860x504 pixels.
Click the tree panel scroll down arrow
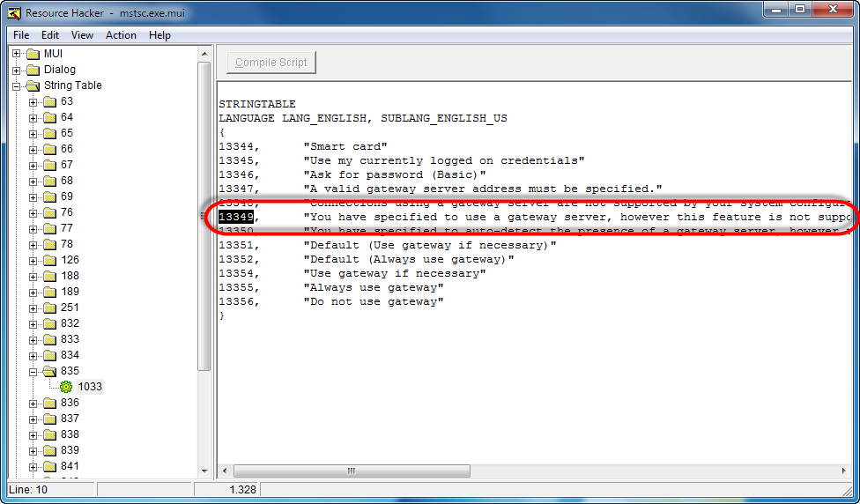(x=204, y=471)
